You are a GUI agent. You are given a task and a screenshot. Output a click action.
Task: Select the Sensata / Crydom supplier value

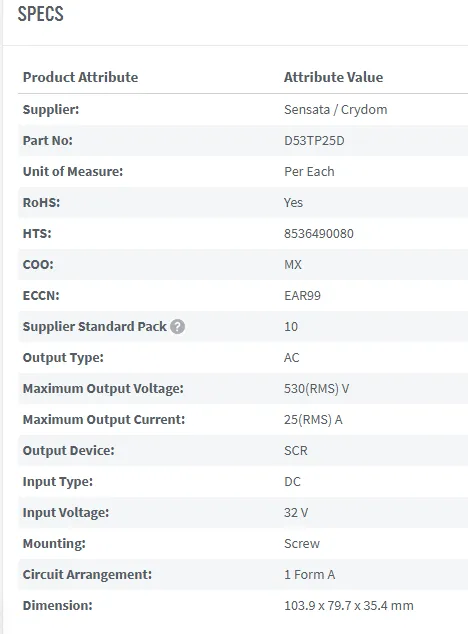coord(335,110)
